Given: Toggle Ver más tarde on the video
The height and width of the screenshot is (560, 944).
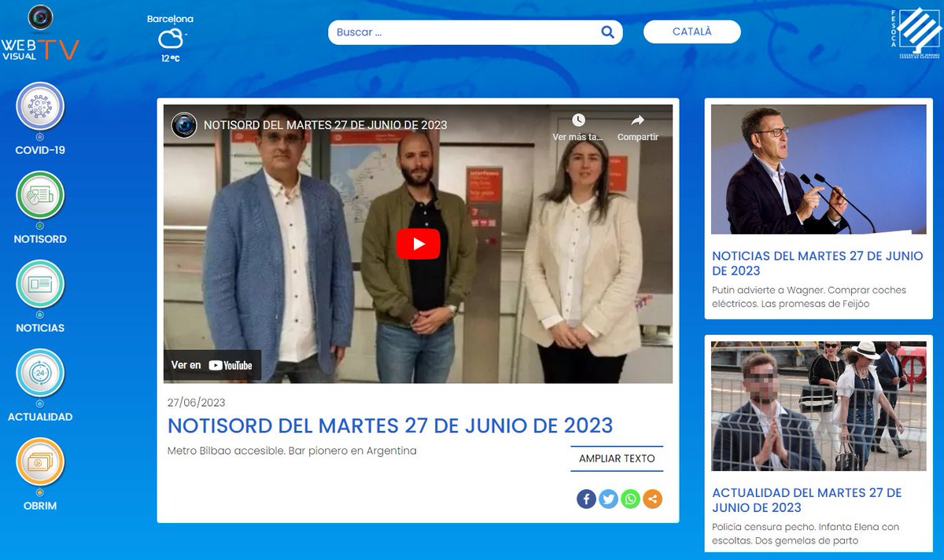Looking at the screenshot, I should tap(580, 121).
